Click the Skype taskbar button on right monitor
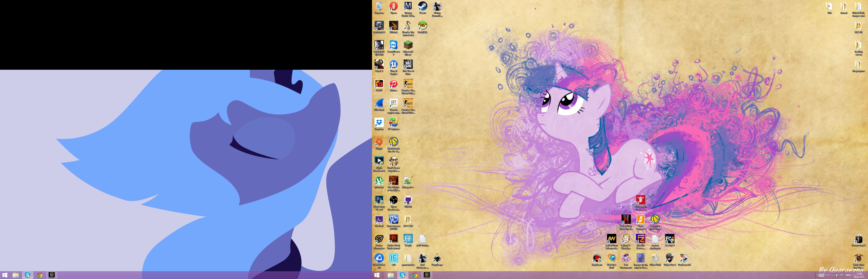 (403, 275)
